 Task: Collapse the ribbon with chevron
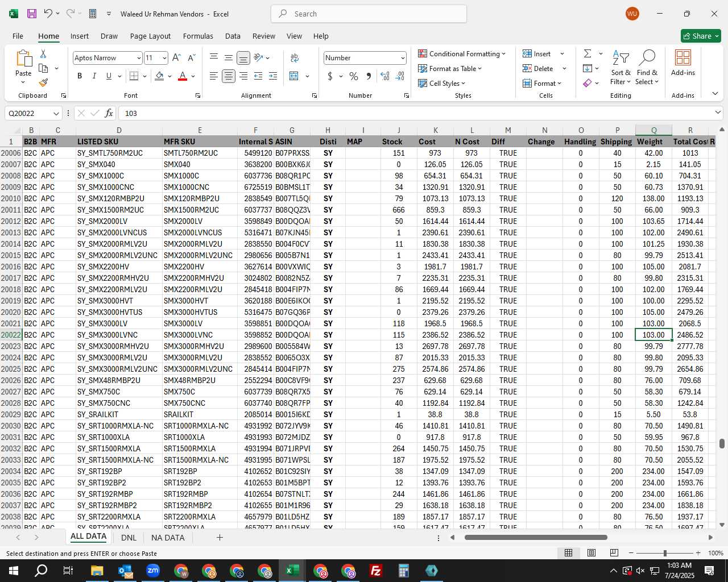(715, 93)
